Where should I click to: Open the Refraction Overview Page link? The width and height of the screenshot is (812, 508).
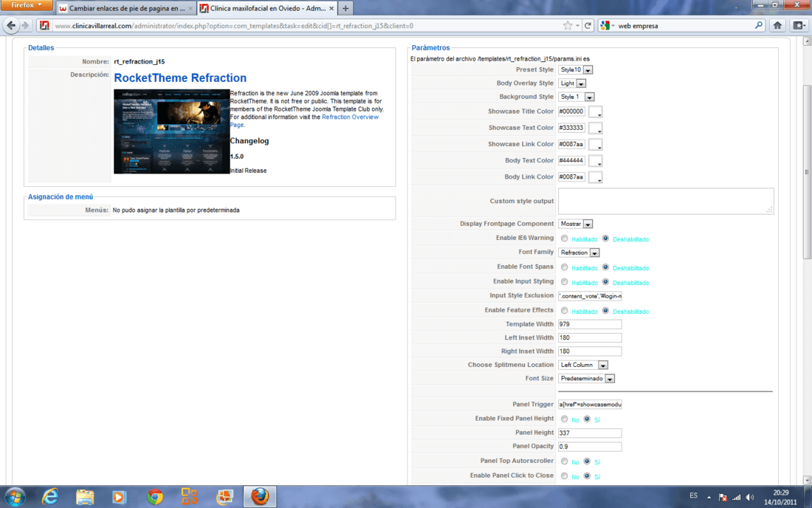pyautogui.click(x=304, y=120)
